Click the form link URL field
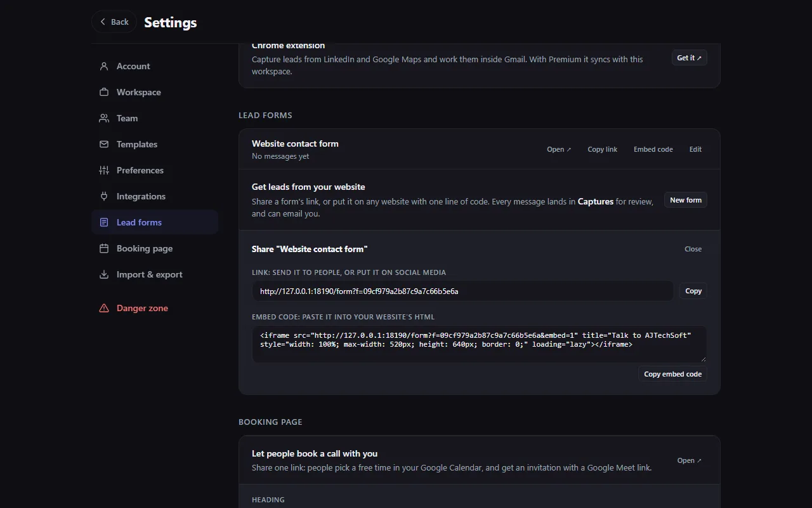812x508 pixels. pos(462,291)
